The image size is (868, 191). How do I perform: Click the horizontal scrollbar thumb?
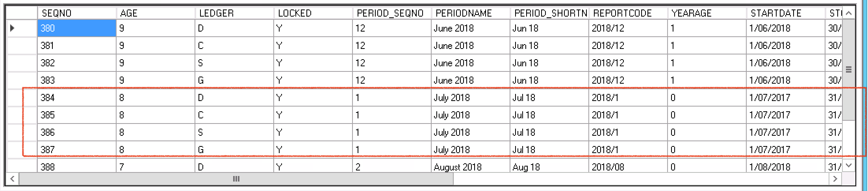pyautogui.click(x=236, y=179)
